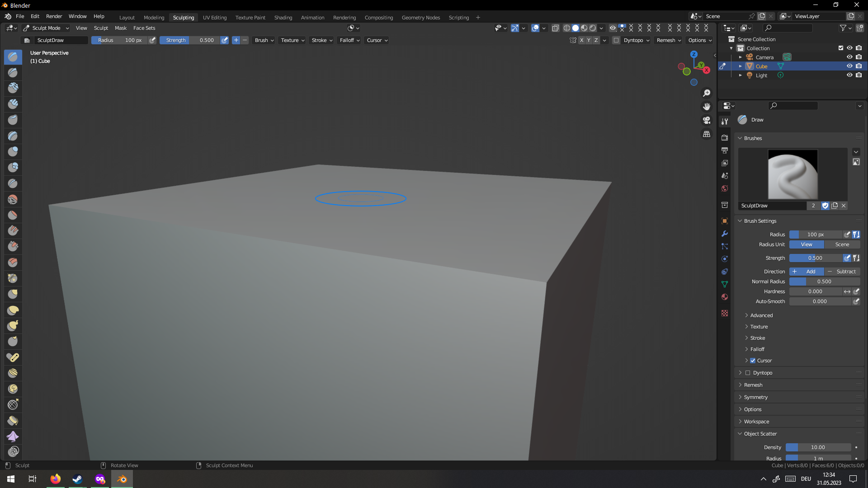This screenshot has height=488, width=868.
Task: Open the Remesh dropdown in header
Action: pos(669,40)
